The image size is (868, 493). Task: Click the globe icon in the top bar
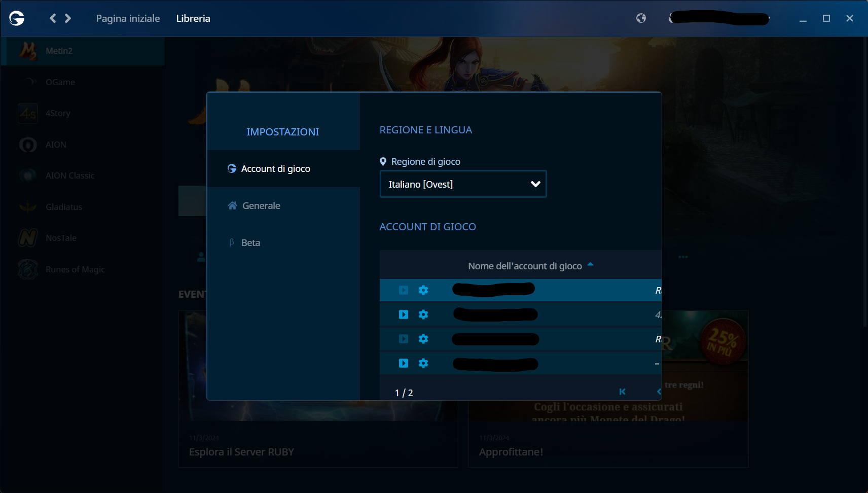641,18
